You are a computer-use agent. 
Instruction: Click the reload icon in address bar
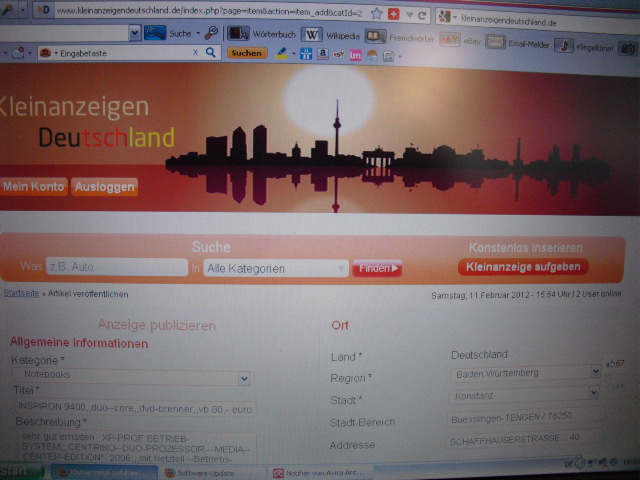[422, 15]
